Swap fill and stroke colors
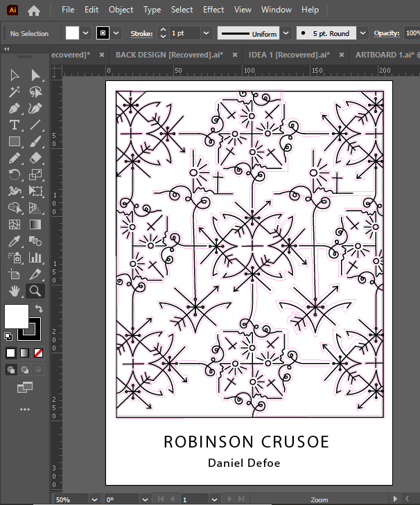The width and height of the screenshot is (420, 505). pyautogui.click(x=40, y=309)
